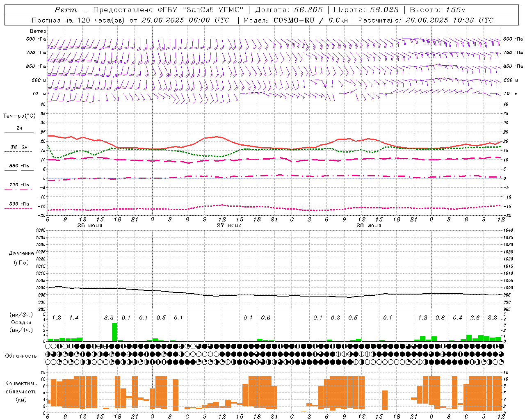Click the 3.2 precipitation total
This screenshot has height=420, width=525.
pyautogui.click(x=109, y=317)
